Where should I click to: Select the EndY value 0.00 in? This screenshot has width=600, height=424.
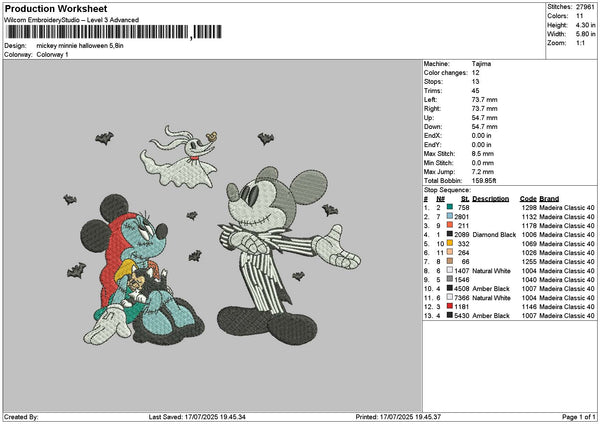tap(482, 145)
